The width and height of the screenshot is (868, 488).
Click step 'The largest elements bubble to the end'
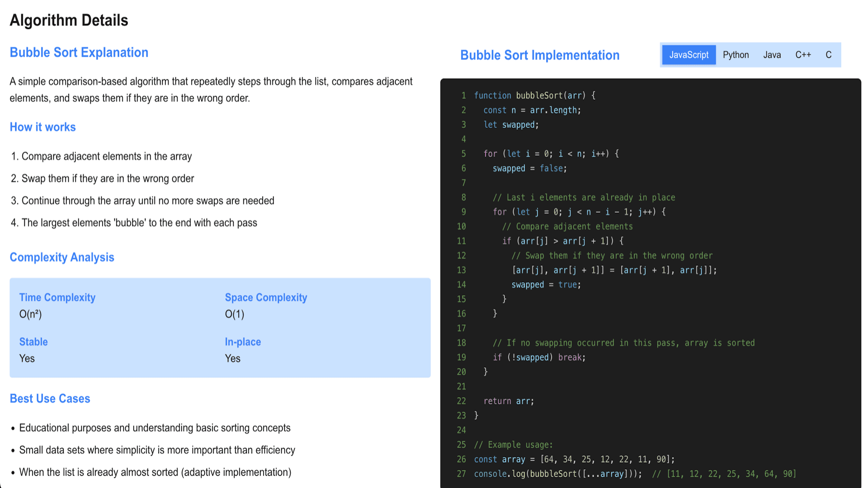coord(139,223)
